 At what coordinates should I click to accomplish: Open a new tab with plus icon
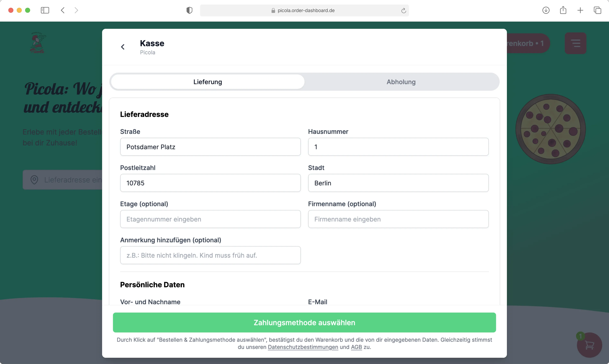[x=580, y=10]
